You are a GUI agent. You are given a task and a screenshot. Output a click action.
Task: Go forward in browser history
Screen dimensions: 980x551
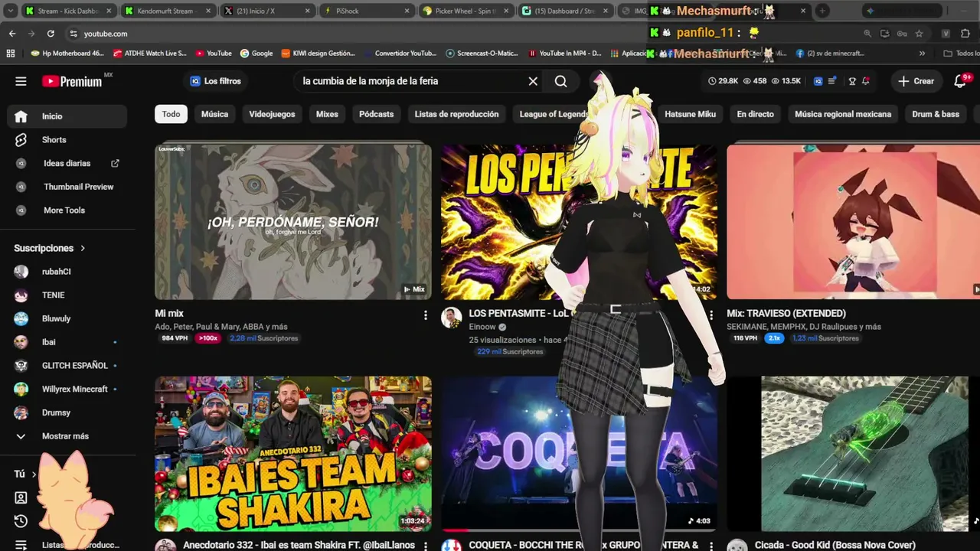coord(31,34)
